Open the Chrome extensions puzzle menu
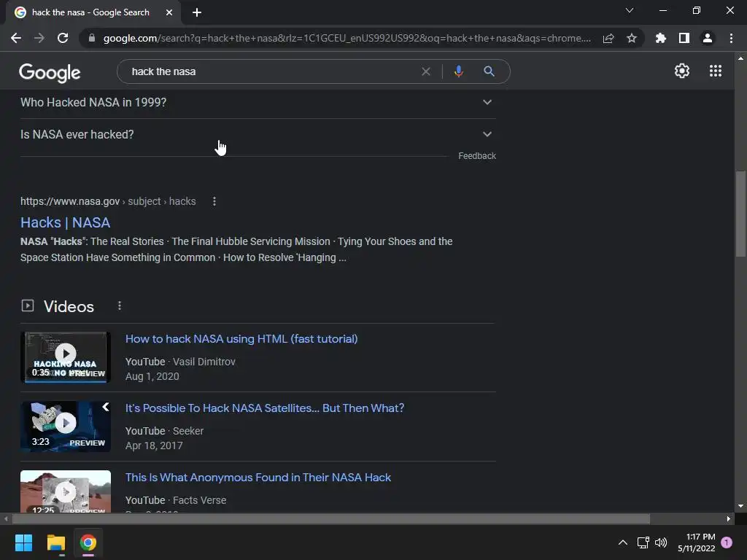 661,38
